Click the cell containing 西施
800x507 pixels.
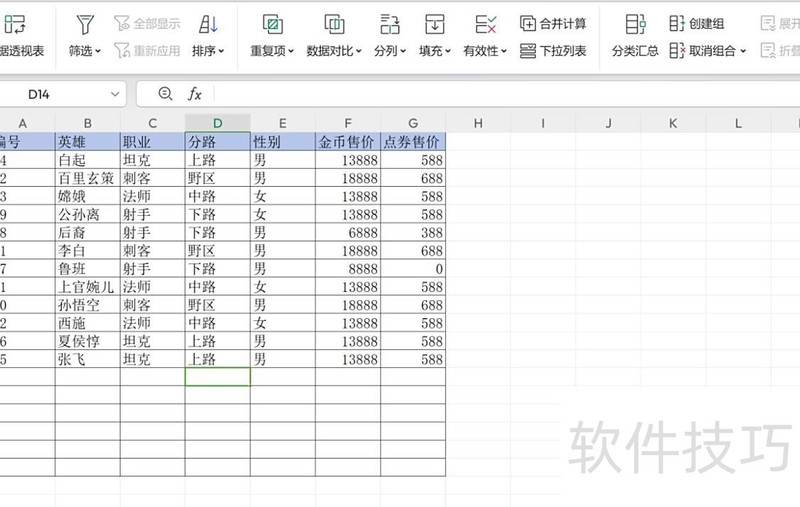pyautogui.click(x=88, y=323)
